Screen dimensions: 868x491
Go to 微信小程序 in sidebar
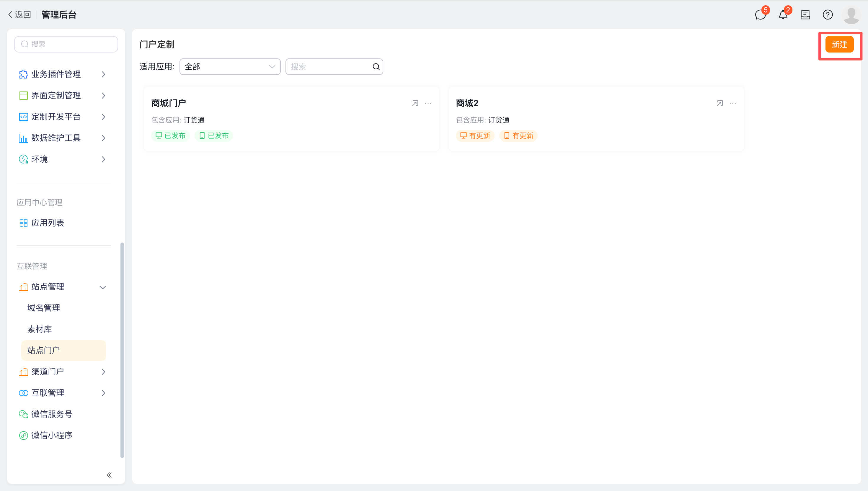tap(52, 435)
